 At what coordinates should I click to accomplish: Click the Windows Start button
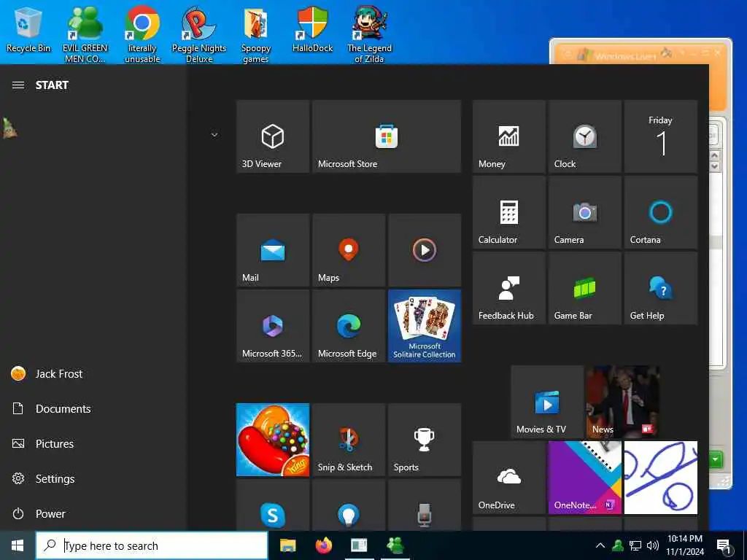pyautogui.click(x=18, y=545)
